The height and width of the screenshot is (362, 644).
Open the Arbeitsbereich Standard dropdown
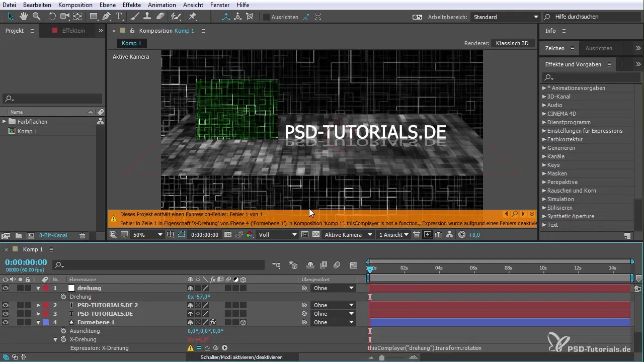(505, 17)
